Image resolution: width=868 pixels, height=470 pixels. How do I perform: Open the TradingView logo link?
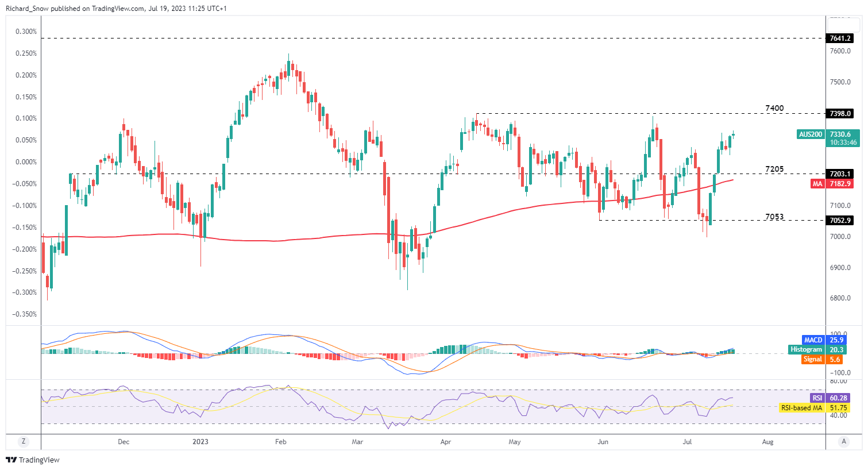click(33, 460)
